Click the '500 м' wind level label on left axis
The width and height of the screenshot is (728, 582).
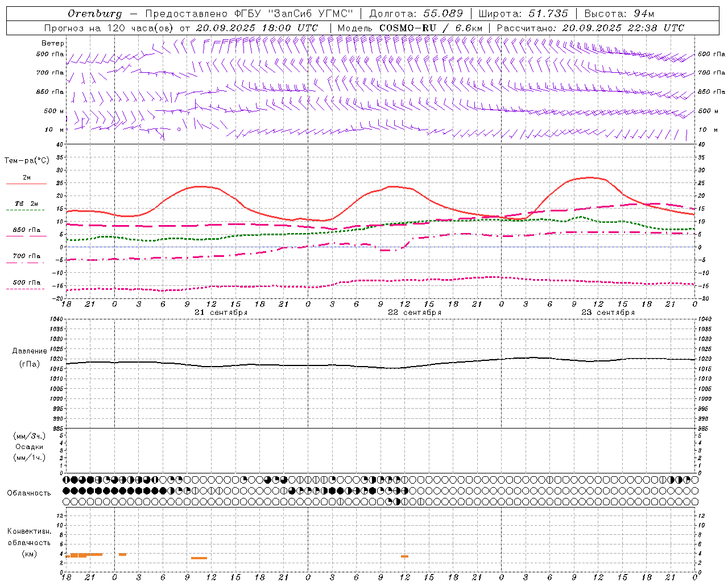coord(54,111)
